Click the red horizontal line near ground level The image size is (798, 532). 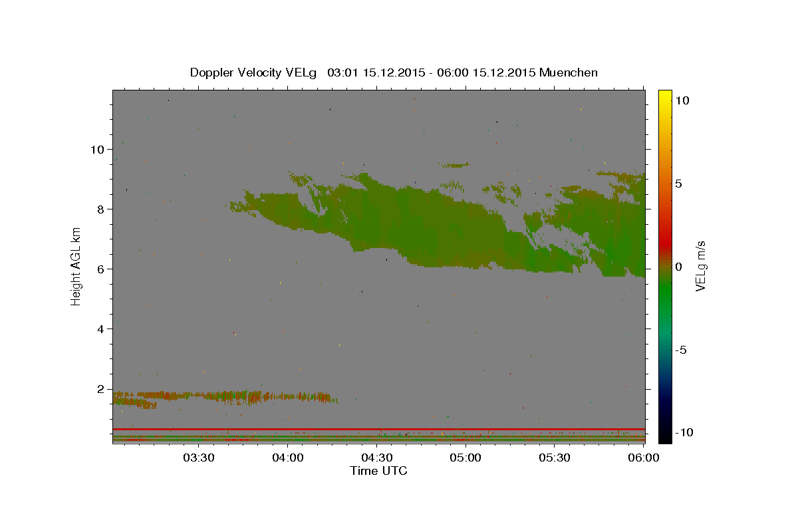click(x=378, y=429)
